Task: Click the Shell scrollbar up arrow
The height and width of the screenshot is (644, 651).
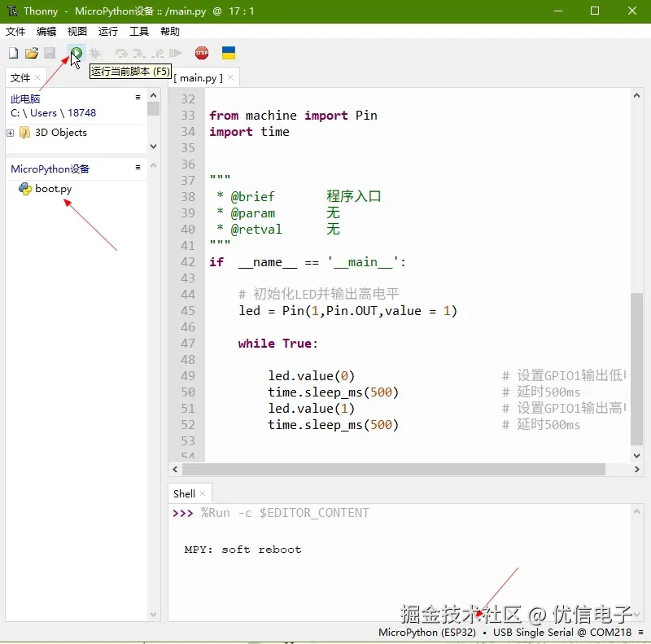Action: (x=636, y=511)
